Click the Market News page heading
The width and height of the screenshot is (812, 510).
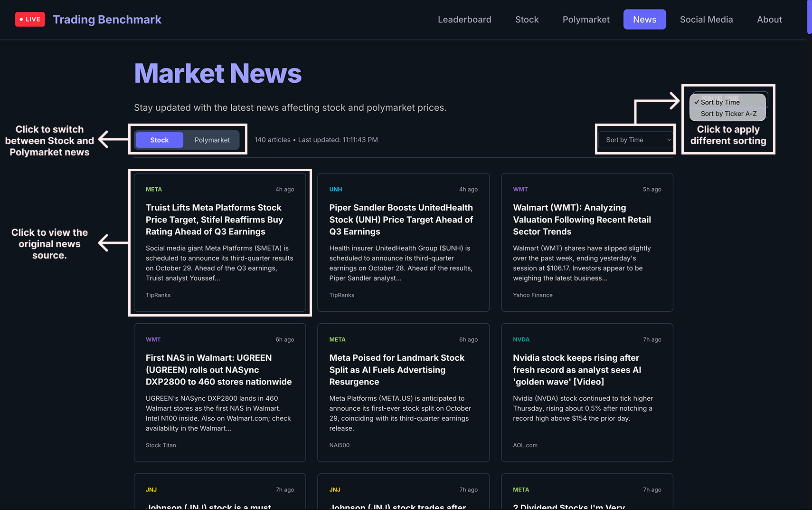click(x=218, y=73)
